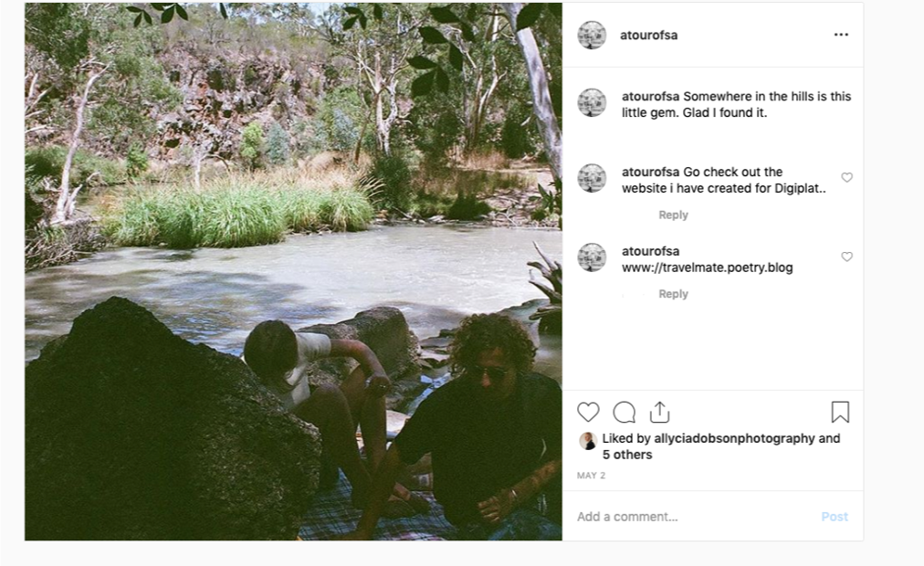The height and width of the screenshot is (566, 924).
Task: Open the comment speech bubble icon
Action: pyautogui.click(x=625, y=413)
